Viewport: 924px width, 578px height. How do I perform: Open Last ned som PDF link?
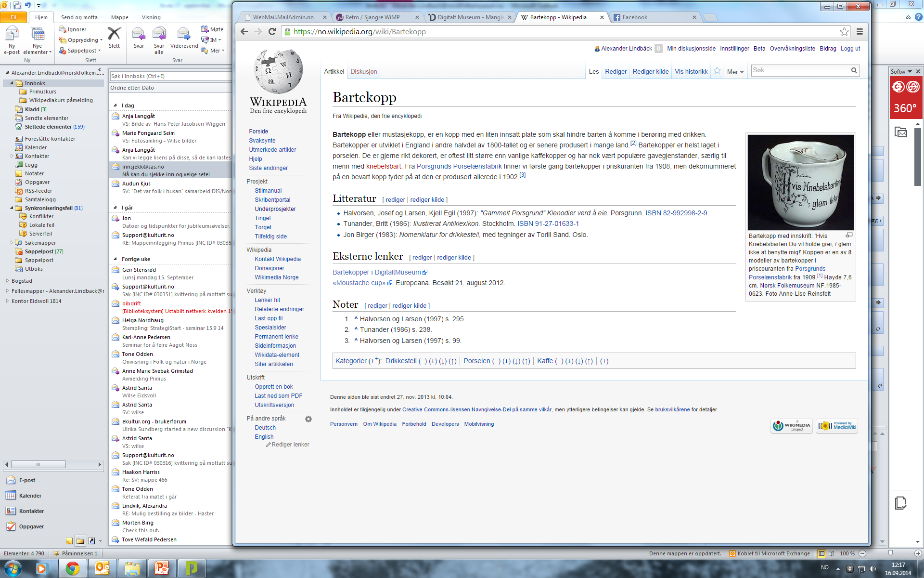[x=279, y=396]
